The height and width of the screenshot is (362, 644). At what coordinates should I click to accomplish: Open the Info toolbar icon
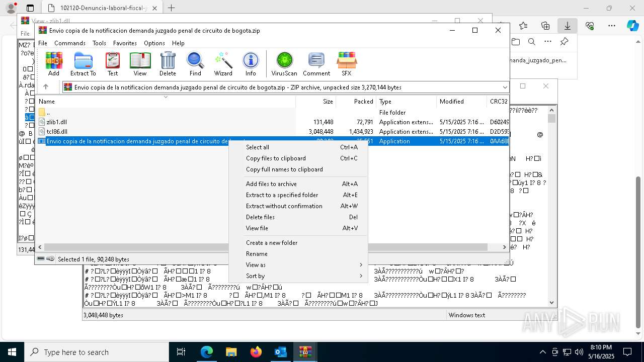point(251,64)
